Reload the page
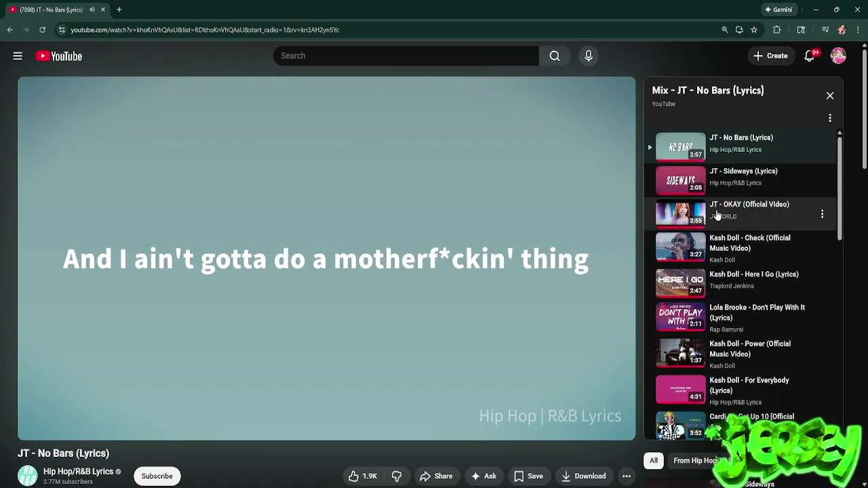 pos(42,30)
